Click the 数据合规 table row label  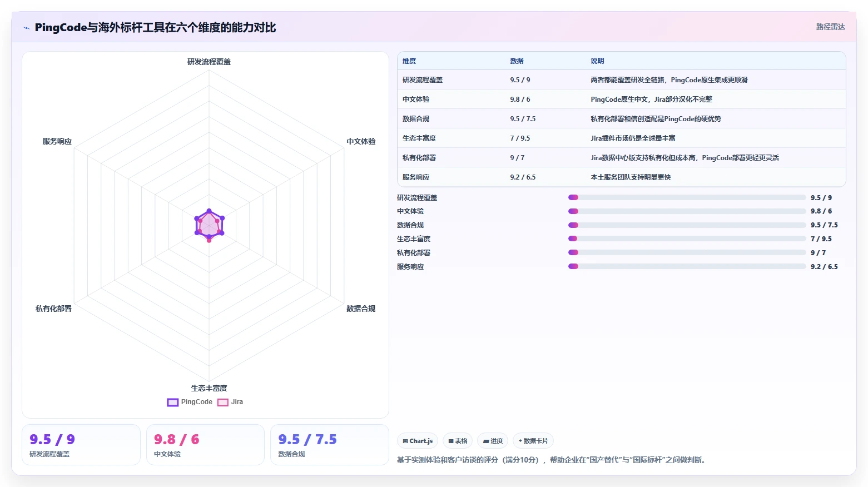416,119
